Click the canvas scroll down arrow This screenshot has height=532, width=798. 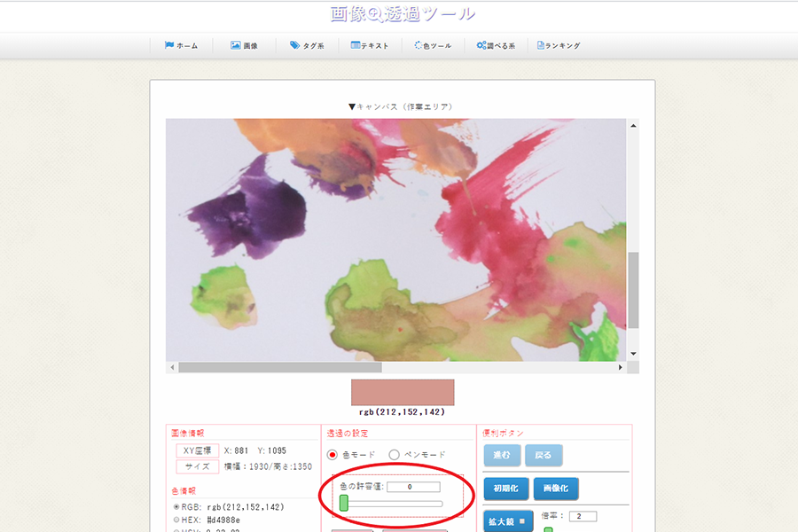pos(633,354)
